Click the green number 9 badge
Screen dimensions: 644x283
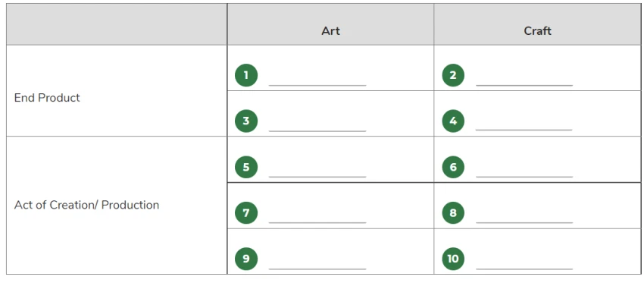click(246, 259)
